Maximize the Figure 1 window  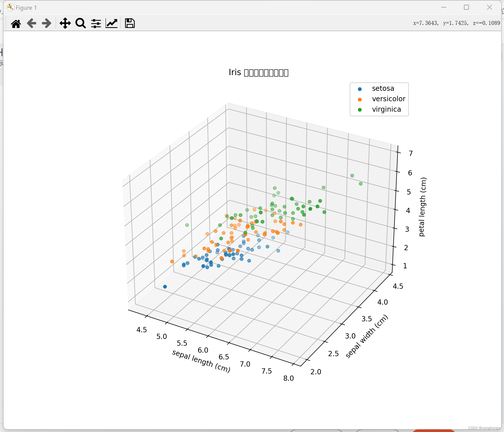(466, 7)
